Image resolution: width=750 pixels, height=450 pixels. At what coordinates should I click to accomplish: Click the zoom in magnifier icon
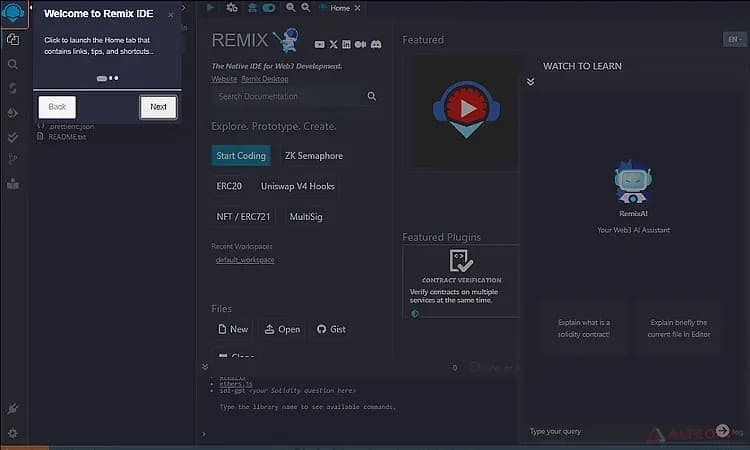coord(306,8)
